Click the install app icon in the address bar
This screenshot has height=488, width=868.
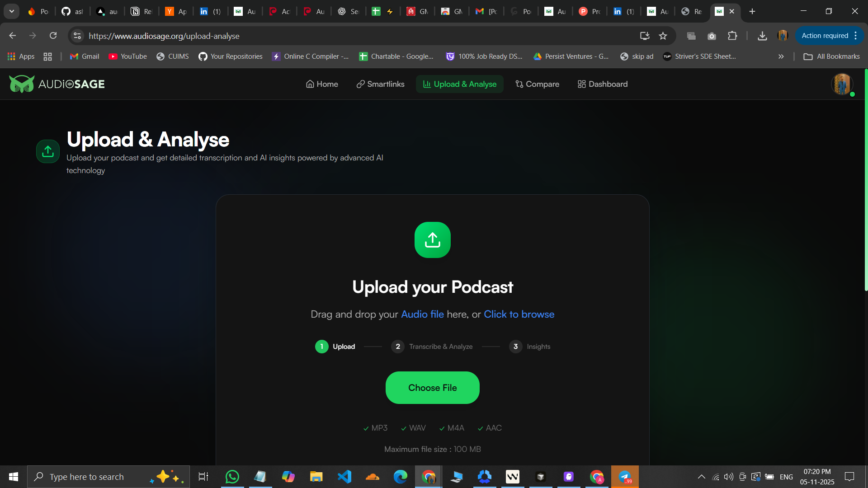(x=645, y=36)
